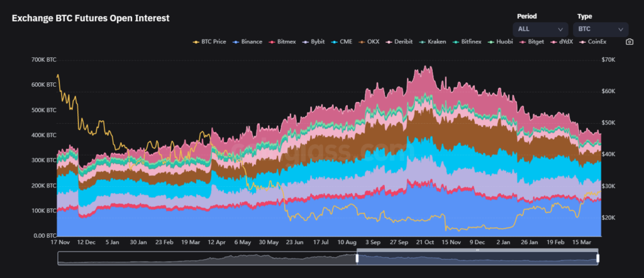Click the CME legend marker icon

[x=336, y=42]
